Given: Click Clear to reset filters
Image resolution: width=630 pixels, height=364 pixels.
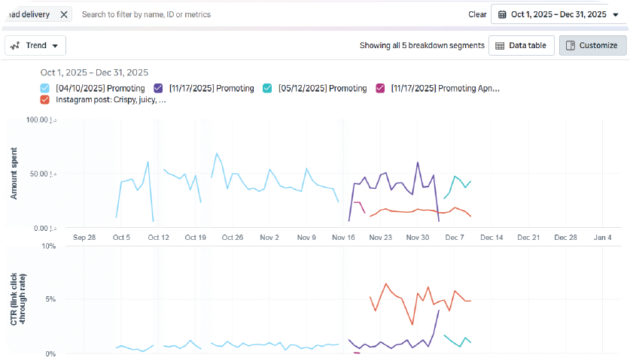Looking at the screenshot, I should tap(477, 14).
